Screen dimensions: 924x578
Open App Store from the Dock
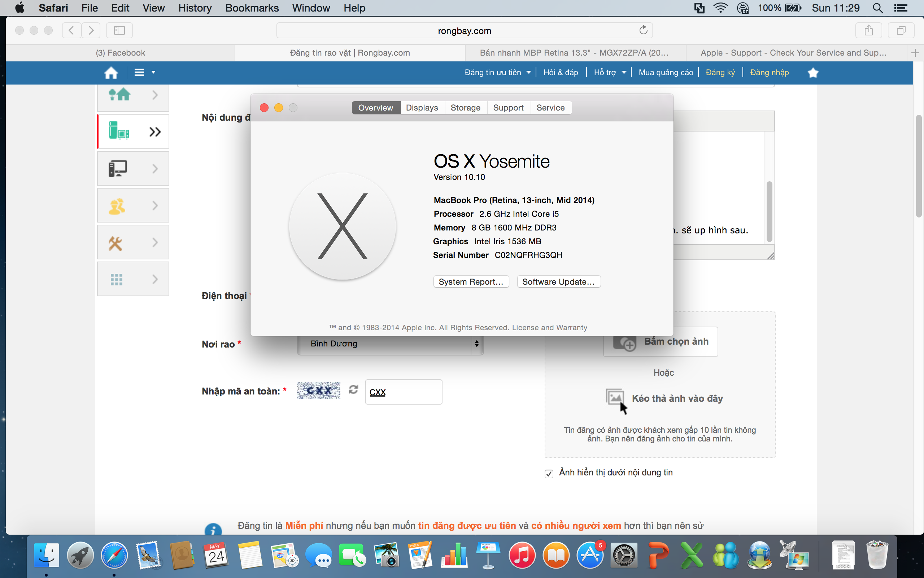590,555
